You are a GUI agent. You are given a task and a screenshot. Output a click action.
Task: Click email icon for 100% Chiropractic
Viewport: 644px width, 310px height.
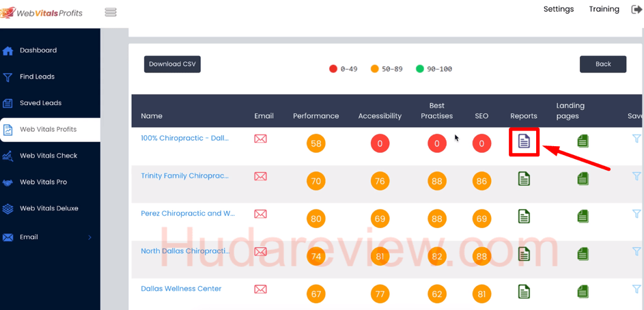[260, 139]
